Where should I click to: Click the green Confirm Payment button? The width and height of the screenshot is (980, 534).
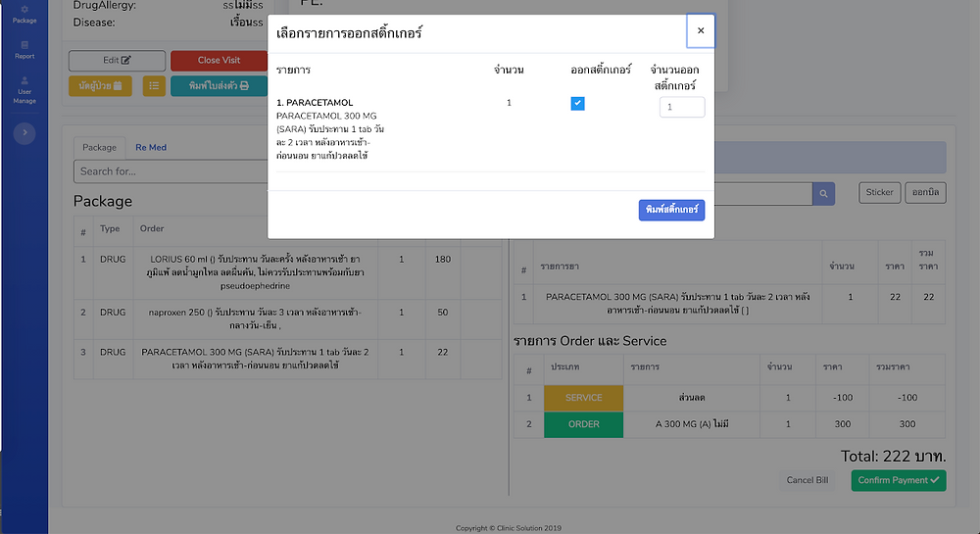[x=898, y=480]
